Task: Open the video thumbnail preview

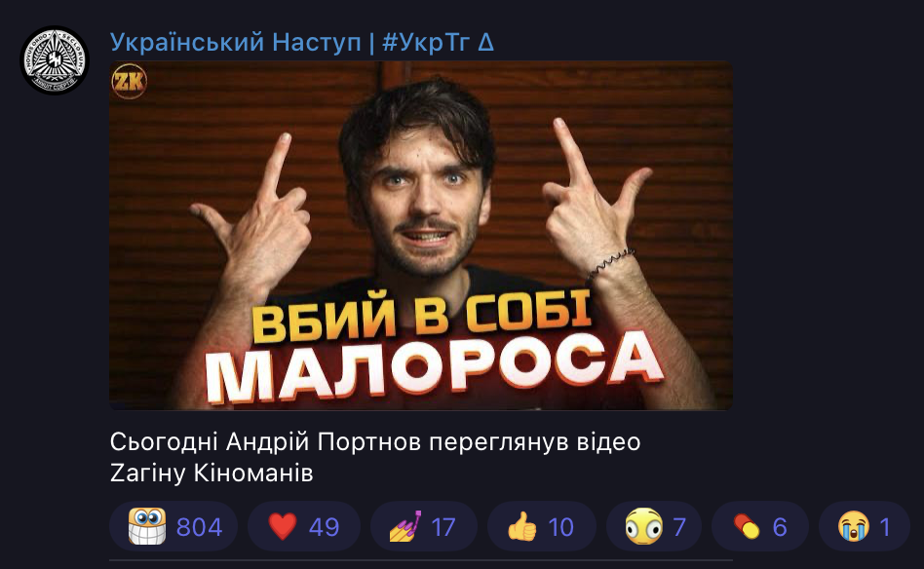Action: click(x=421, y=236)
